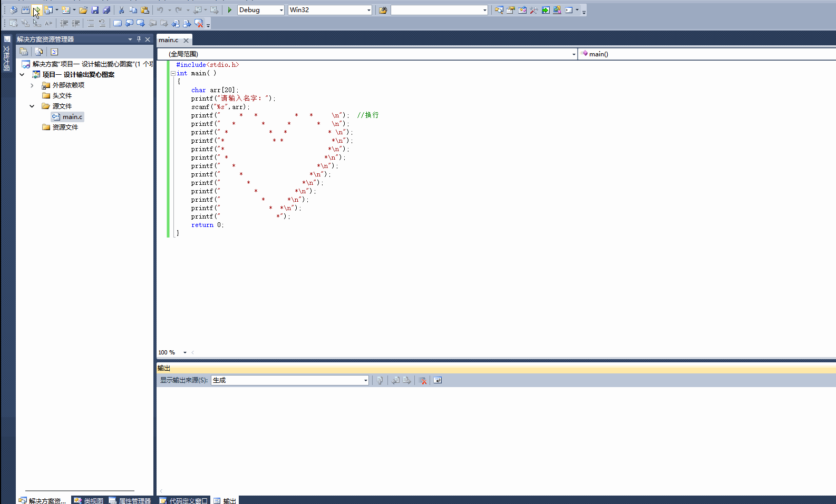Click the Open File folder icon
Screen dimensions: 836x504
point(83,10)
